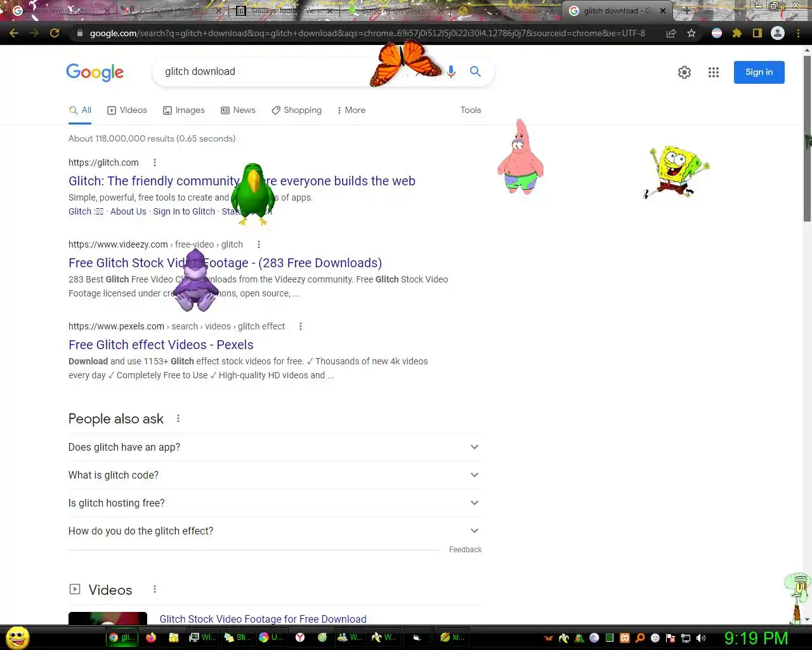Open a new Chrome tab
The image size is (812, 650).
[x=686, y=11]
